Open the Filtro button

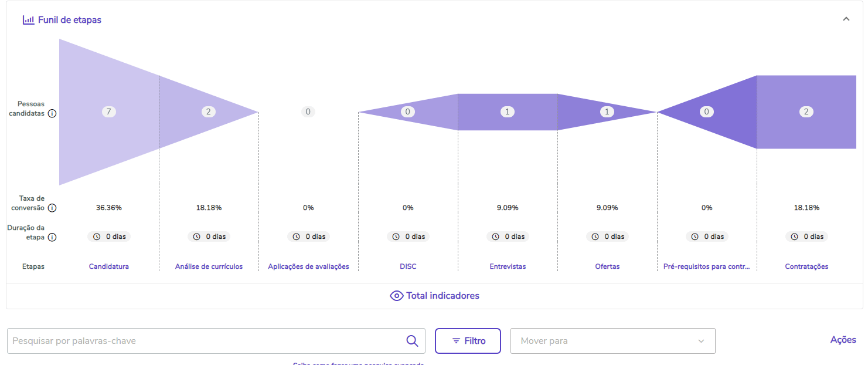point(468,341)
